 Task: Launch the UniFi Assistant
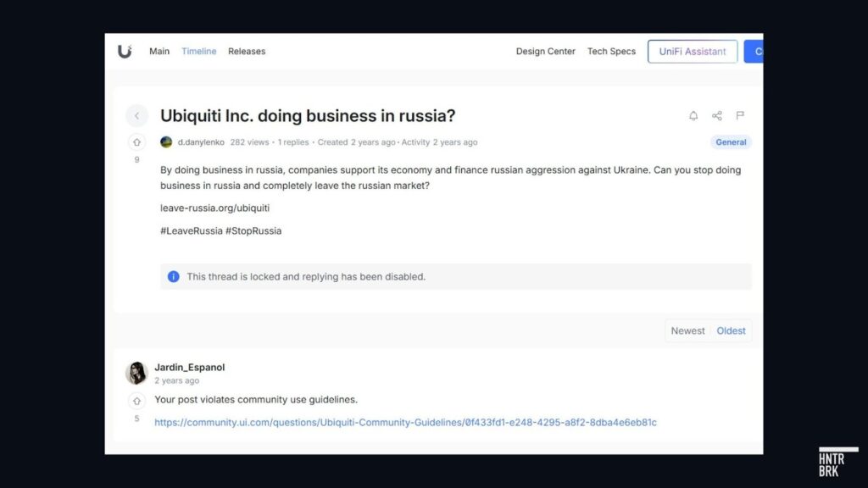(693, 52)
